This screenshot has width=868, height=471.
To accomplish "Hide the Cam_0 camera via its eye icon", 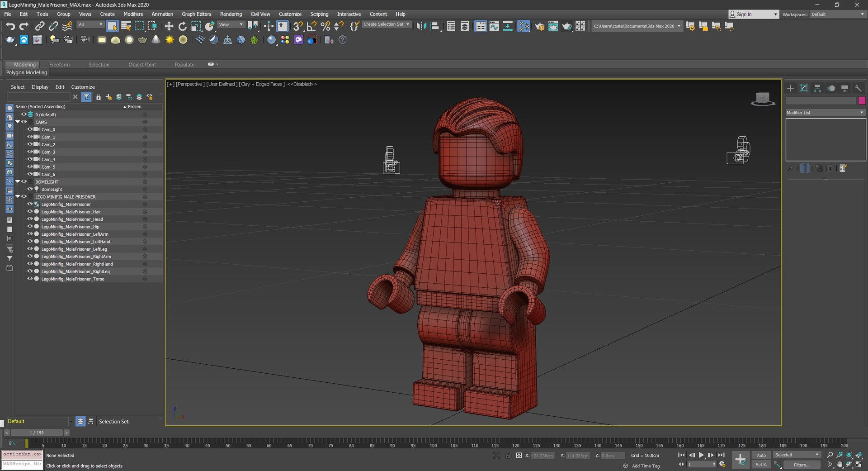I will click(30, 129).
